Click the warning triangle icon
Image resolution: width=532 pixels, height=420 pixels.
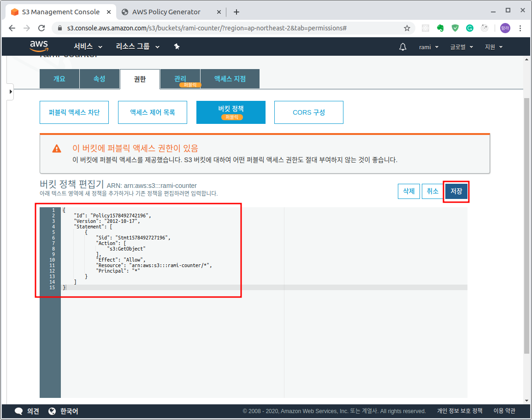(x=57, y=148)
